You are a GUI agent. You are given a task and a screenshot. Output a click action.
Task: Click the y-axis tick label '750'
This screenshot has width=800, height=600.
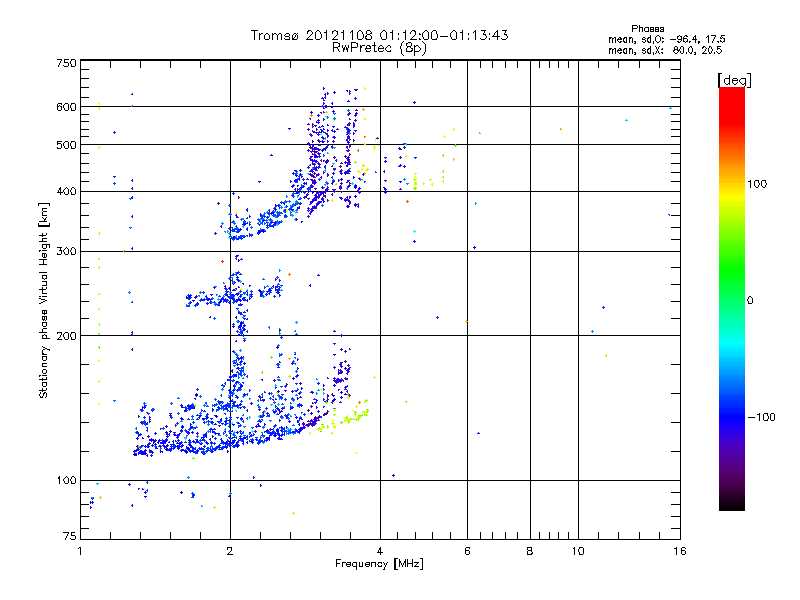click(x=66, y=63)
